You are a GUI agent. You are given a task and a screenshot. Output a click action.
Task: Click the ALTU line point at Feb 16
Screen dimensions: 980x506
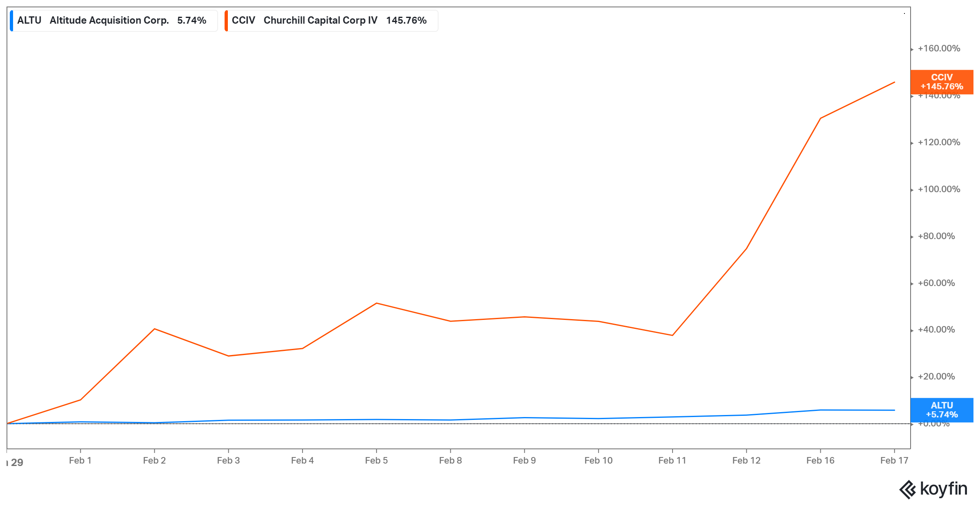click(x=820, y=410)
